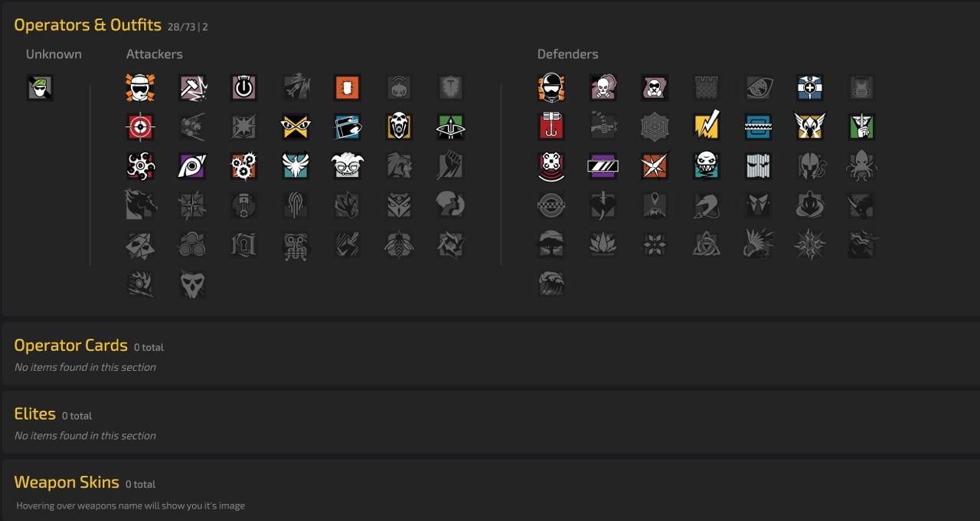980x521 pixels.
Task: Select Tubarão's greyed wave icon
Action: point(551,284)
